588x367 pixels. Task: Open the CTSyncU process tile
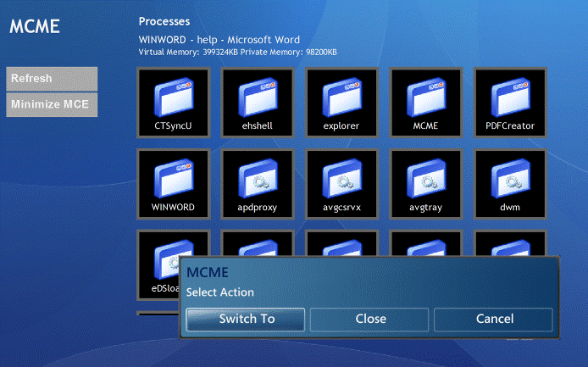[x=173, y=103]
